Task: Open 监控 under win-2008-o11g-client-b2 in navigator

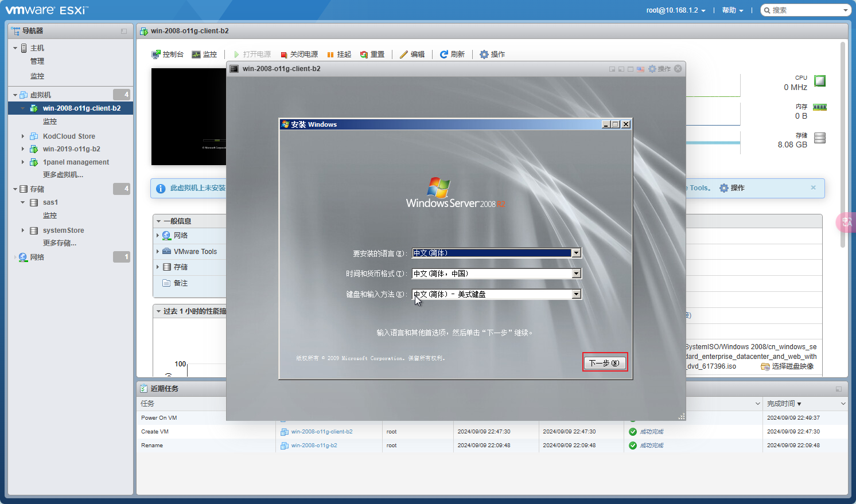Action: pos(50,122)
